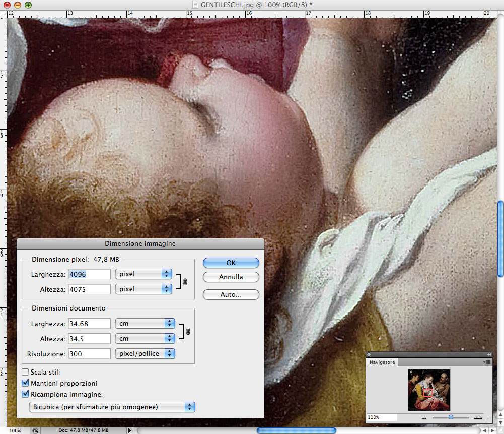Viewport: 504px width, 434px height.
Task: Click the red view box in Navigatore thumbnail
Action: pos(427,393)
